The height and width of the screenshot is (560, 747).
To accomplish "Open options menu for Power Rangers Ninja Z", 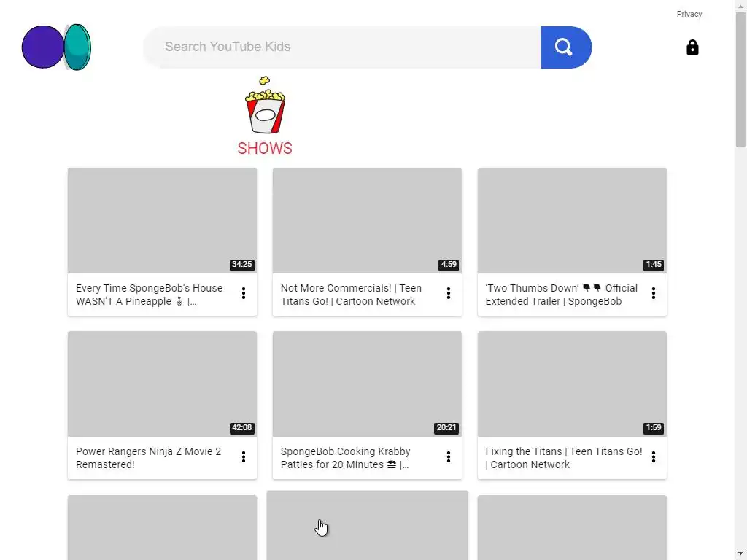I will pyautogui.click(x=244, y=457).
